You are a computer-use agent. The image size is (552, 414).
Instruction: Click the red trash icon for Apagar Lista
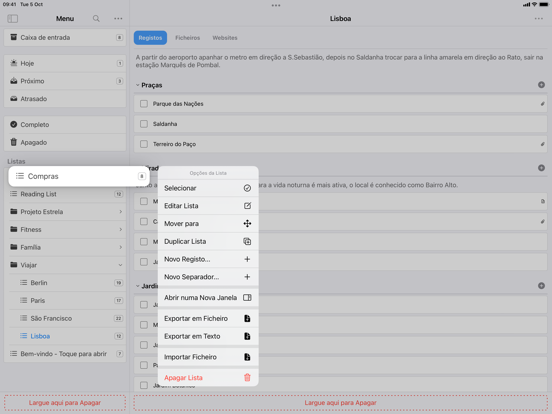247,378
